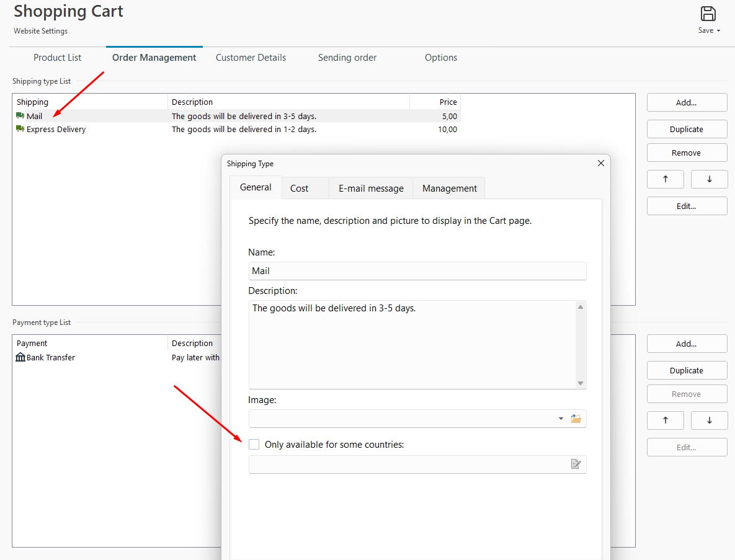Click the Save disk icon
The width and height of the screenshot is (735, 560).
pos(708,14)
